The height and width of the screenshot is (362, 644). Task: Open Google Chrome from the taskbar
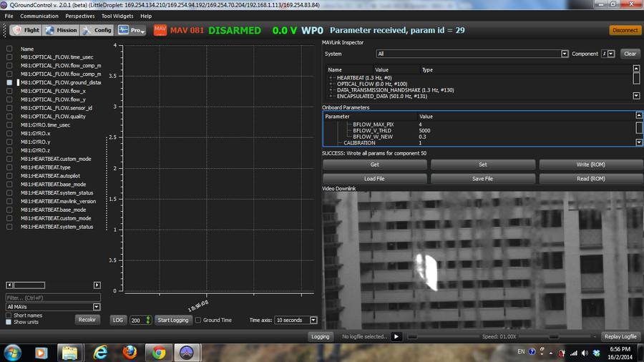[x=159, y=352]
